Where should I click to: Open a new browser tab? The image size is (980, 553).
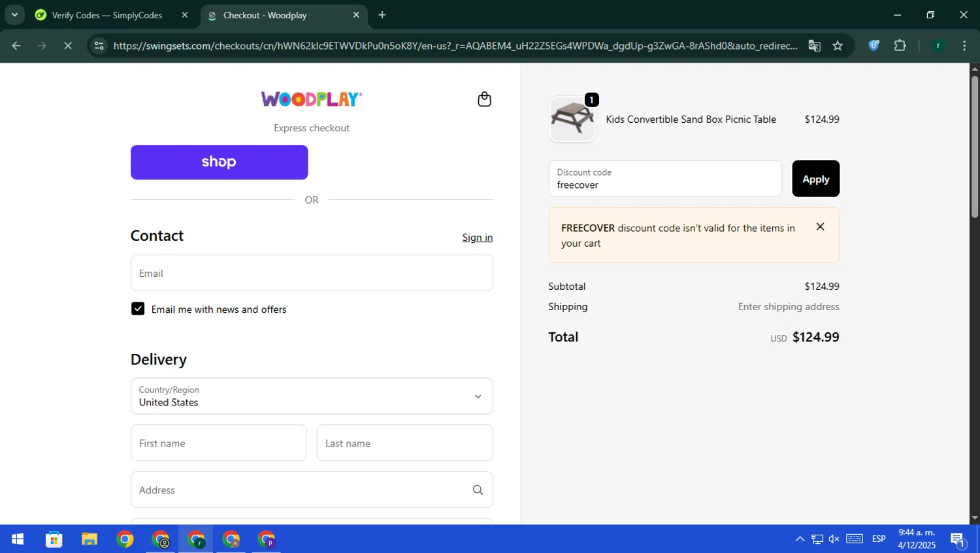click(x=382, y=15)
